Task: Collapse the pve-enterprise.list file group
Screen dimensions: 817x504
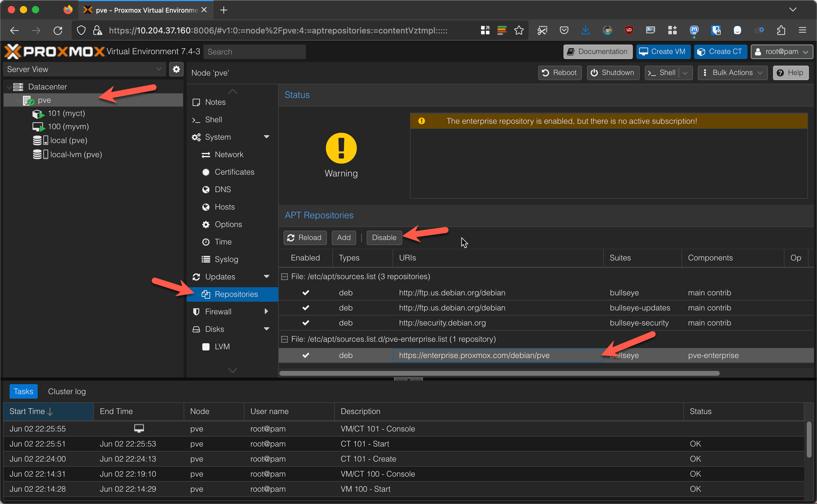Action: click(x=284, y=339)
